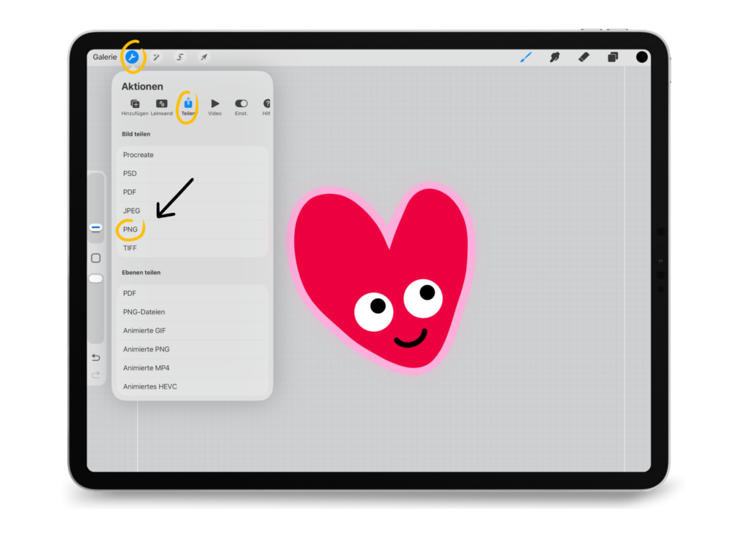Open the Layers panel icon
Viewport: 747px width, 560px height.
[613, 57]
